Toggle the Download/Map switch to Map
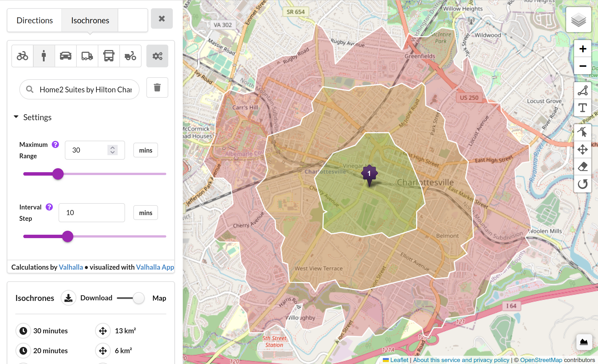This screenshot has width=598, height=364. point(139,298)
